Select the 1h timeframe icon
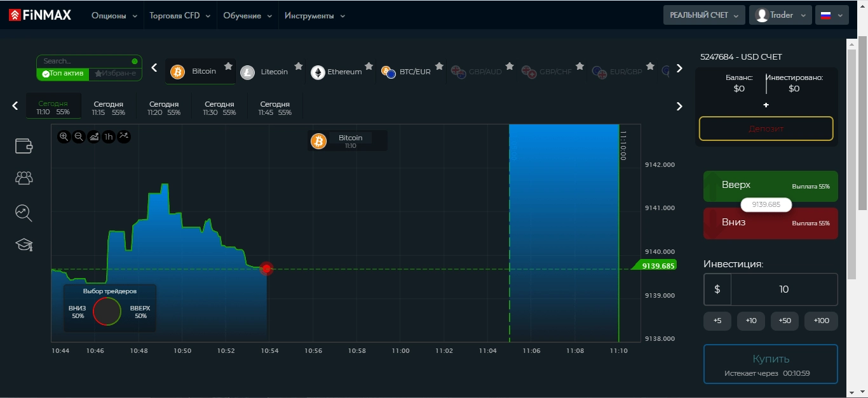The image size is (868, 398). (x=109, y=136)
